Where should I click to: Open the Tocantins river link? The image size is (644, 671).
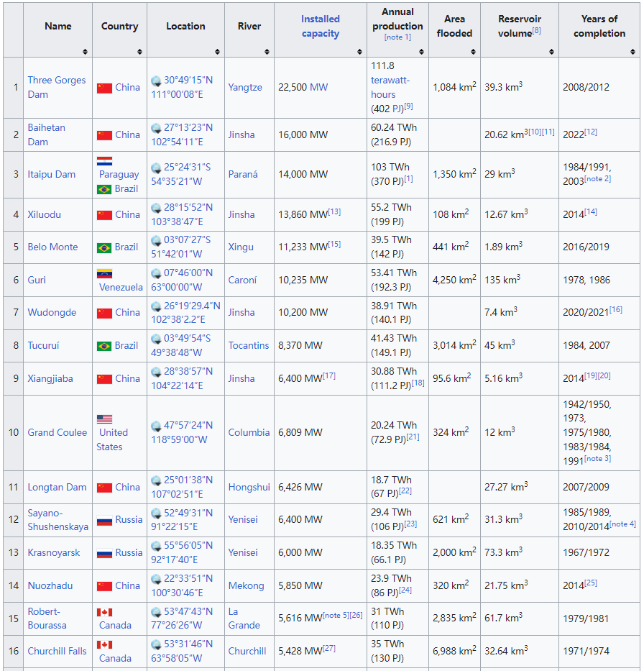[x=249, y=345]
